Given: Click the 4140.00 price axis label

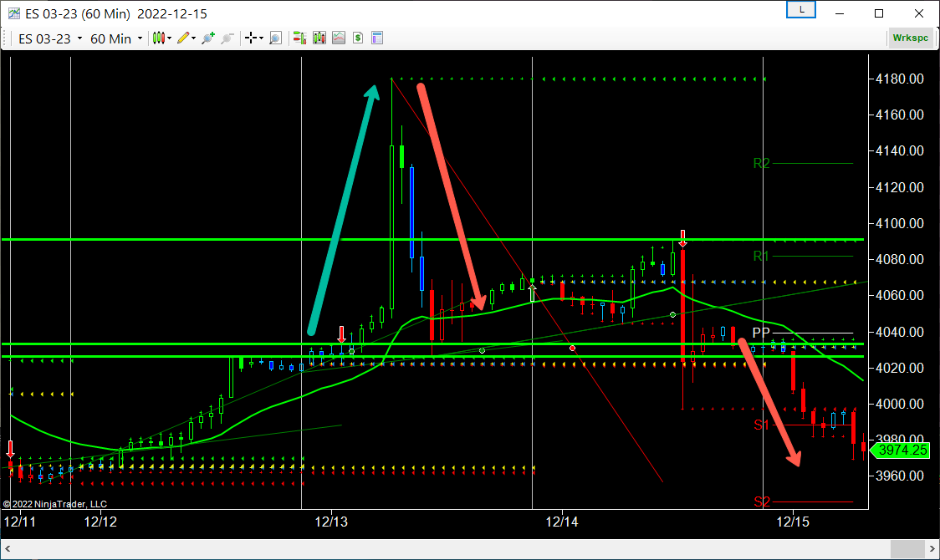Looking at the screenshot, I should coord(899,151).
